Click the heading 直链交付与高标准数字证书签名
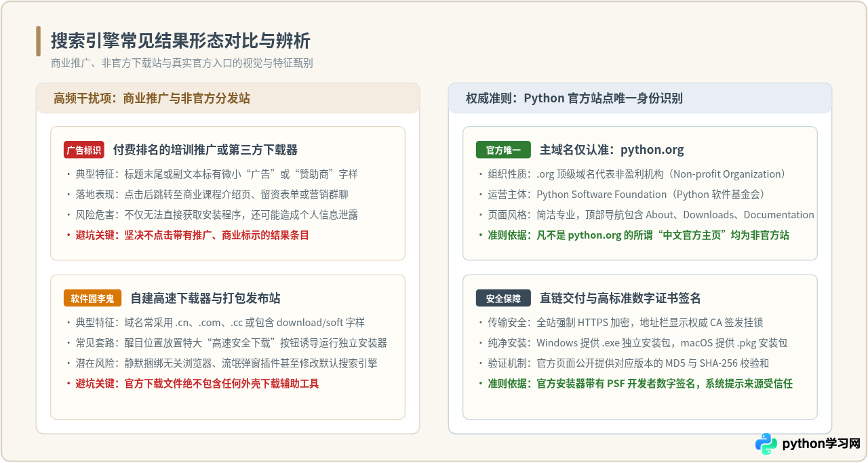868x463 pixels. [x=620, y=298]
